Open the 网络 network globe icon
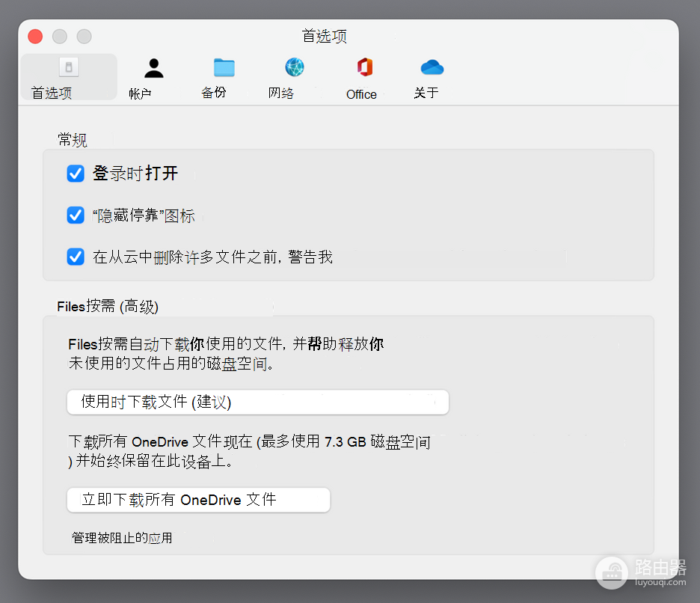Screen dimensions: 700x603 (x=295, y=67)
